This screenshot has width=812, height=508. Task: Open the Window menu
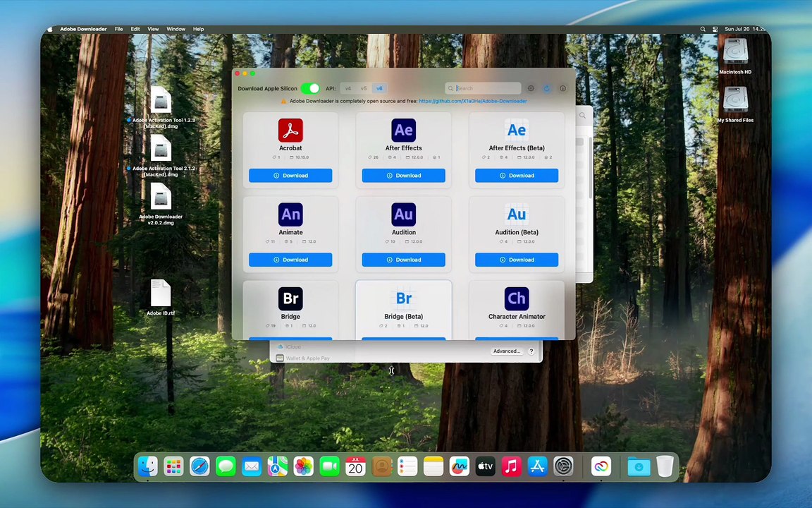click(176, 29)
